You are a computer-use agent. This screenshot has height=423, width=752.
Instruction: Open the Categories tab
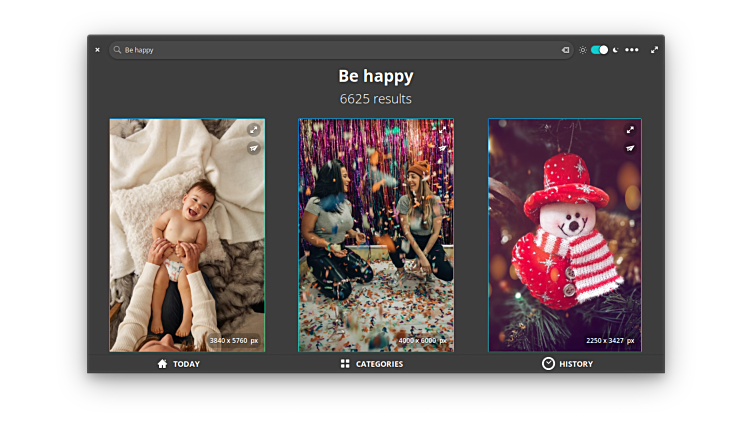371,364
